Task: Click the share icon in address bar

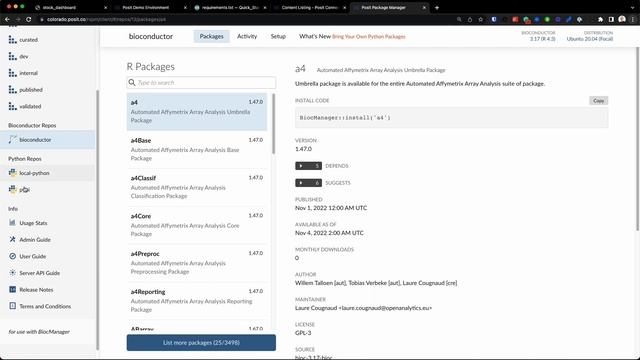Action: (470, 19)
